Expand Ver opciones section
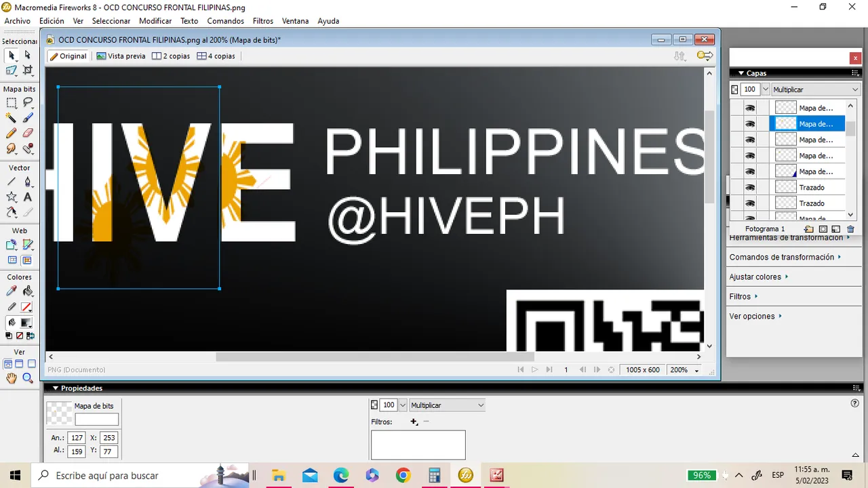This screenshot has height=488, width=868. (x=755, y=316)
